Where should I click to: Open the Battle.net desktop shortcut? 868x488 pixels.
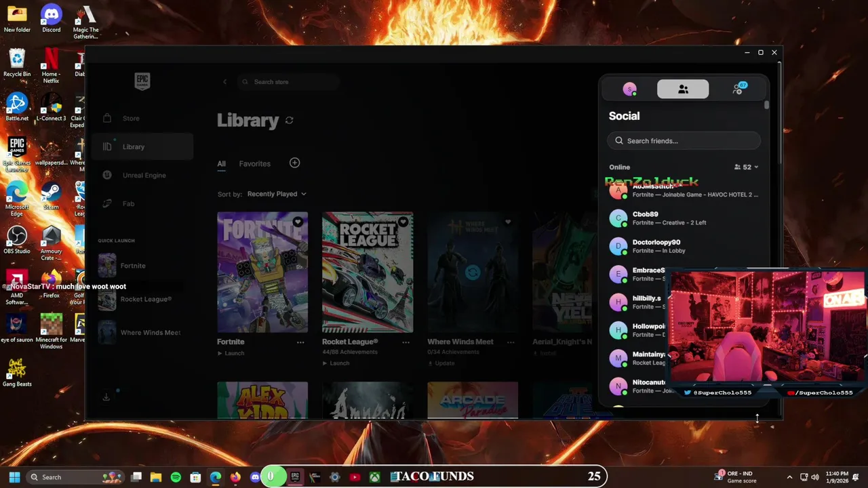17,107
